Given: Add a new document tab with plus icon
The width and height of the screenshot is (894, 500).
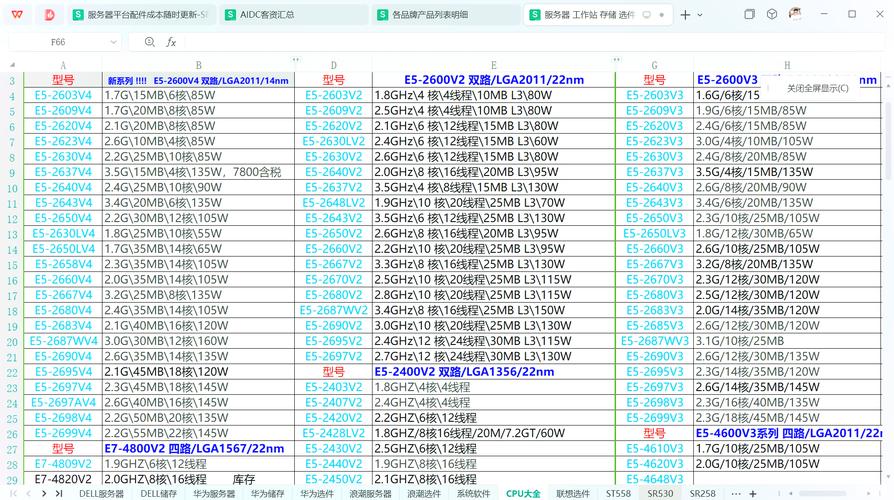Looking at the screenshot, I should click(x=685, y=15).
